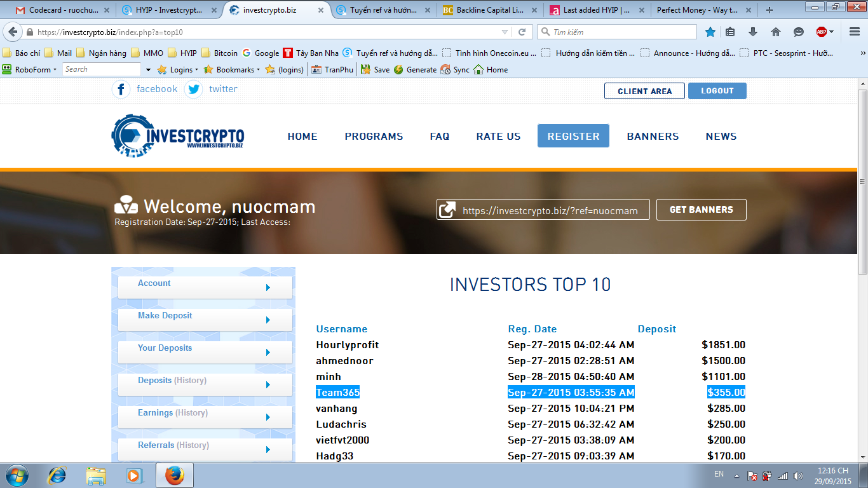Image resolution: width=868 pixels, height=488 pixels.
Task: Open the Bitcoin bookmark folder
Action: [x=219, y=53]
